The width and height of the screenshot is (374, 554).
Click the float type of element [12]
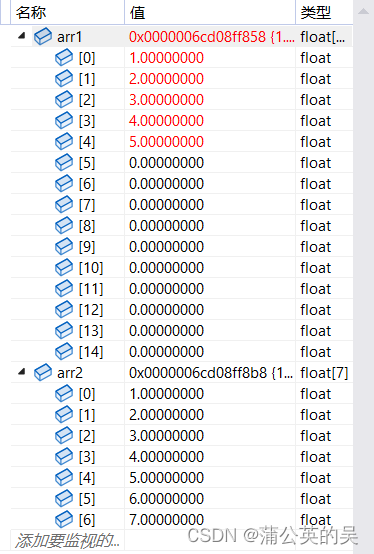click(316, 310)
